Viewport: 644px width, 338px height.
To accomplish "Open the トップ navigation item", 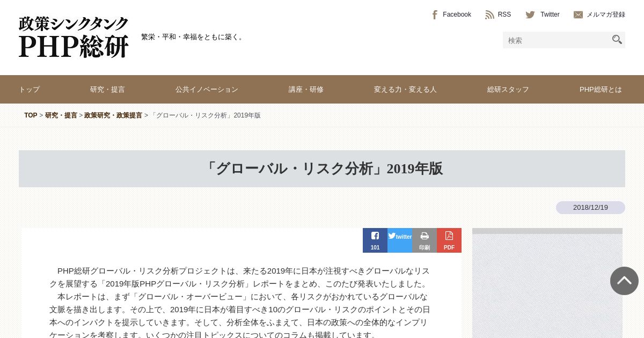I will click(x=29, y=90).
